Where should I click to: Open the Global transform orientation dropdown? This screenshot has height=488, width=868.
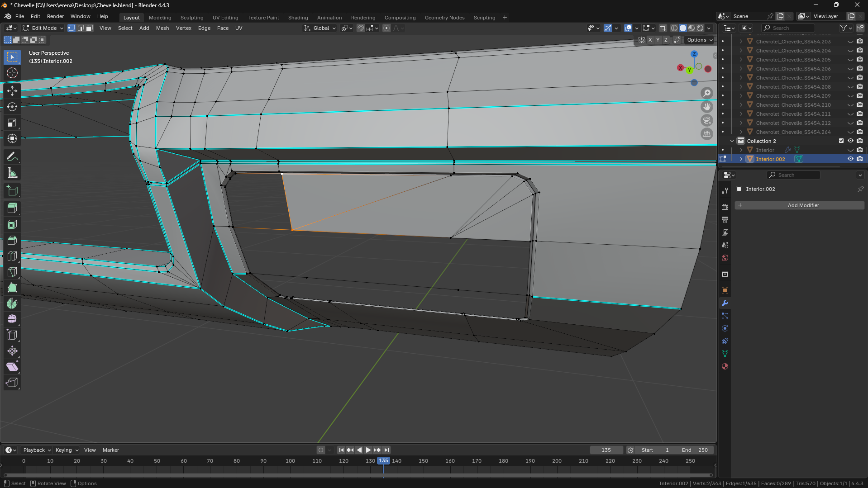(x=320, y=28)
